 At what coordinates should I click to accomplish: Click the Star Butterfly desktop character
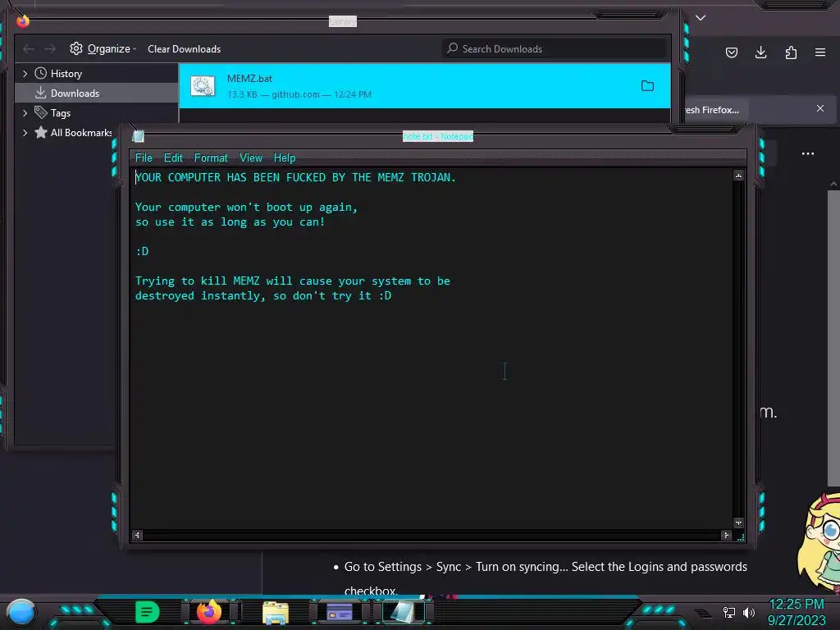coord(819,544)
